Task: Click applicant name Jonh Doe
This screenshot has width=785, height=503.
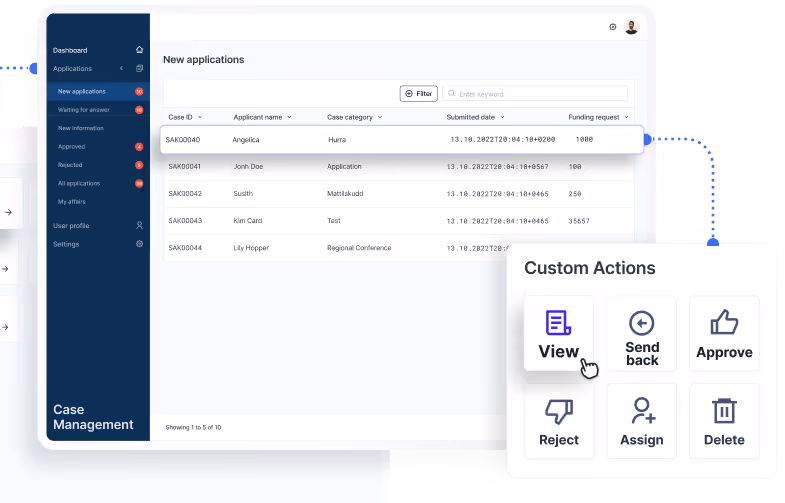Action: [248, 167]
